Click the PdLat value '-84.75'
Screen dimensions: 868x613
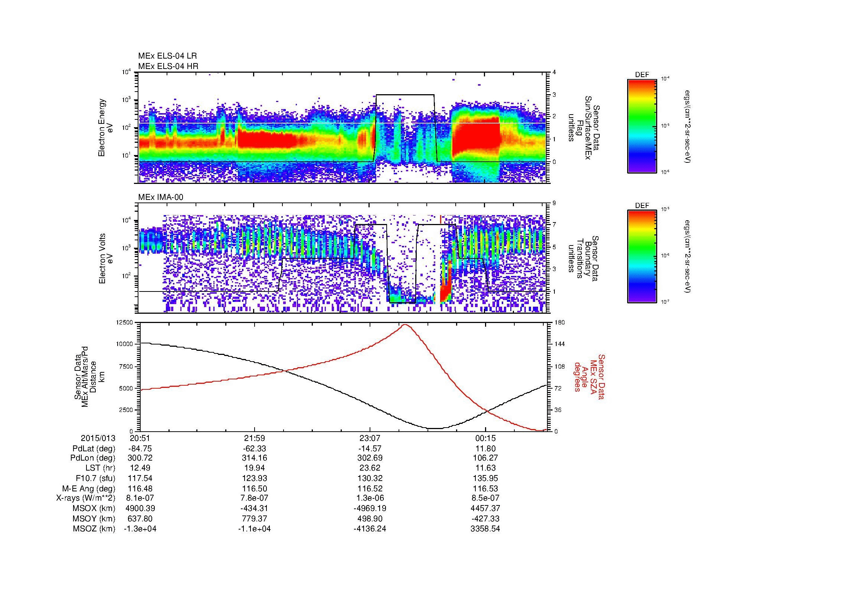click(140, 449)
